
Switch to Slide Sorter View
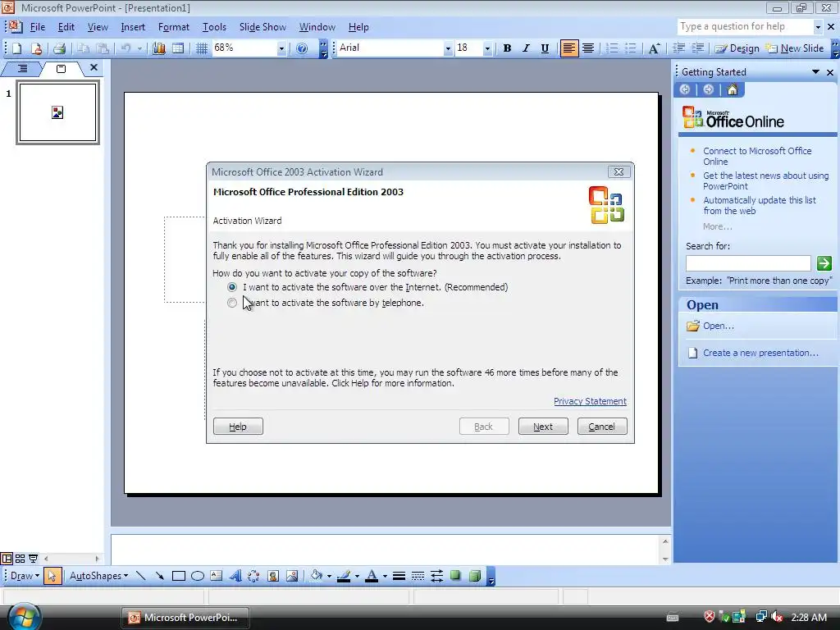(x=20, y=558)
